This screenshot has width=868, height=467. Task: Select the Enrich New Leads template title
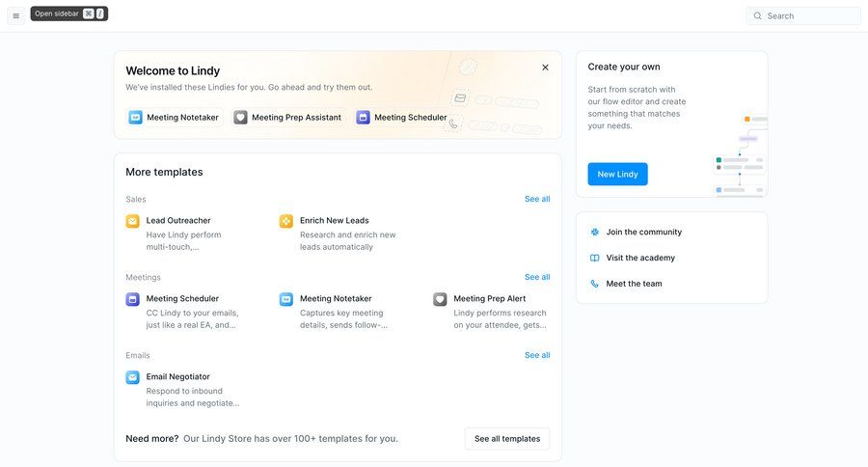pyautogui.click(x=335, y=221)
